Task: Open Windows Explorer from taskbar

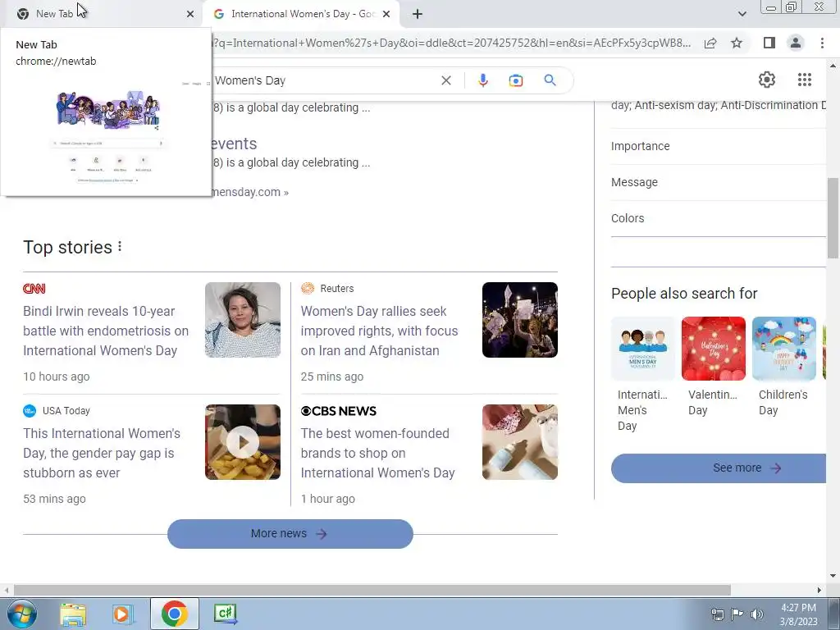Action: [73, 614]
